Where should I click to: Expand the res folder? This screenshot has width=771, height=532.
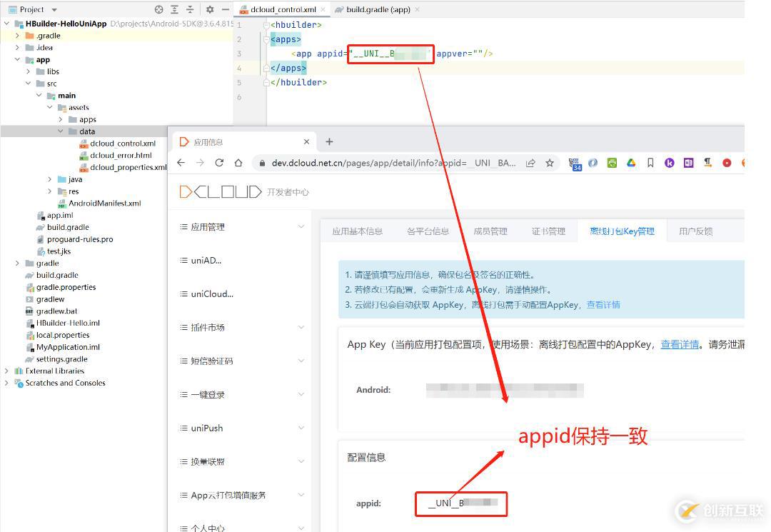click(x=50, y=191)
